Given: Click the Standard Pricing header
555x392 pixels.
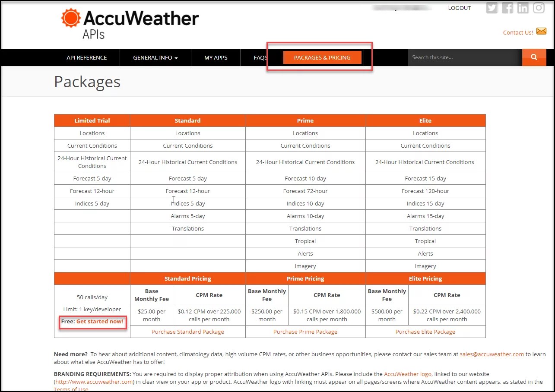Looking at the screenshot, I should click(188, 278).
